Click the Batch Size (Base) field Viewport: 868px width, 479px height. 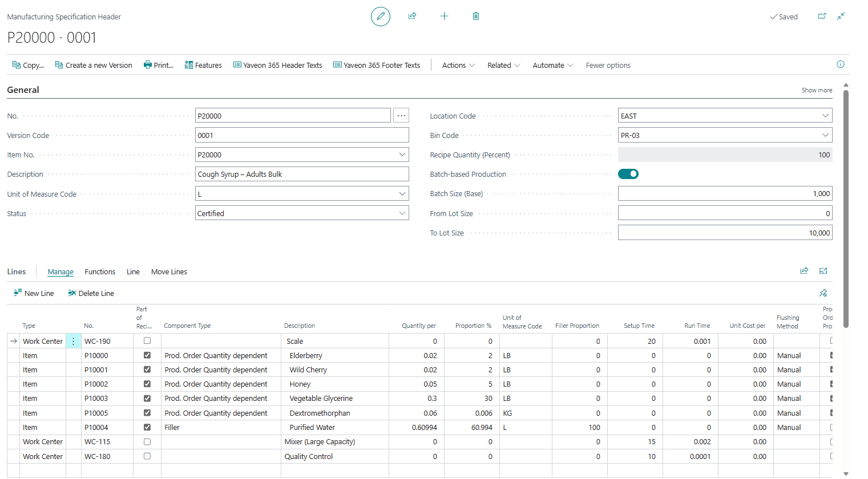(x=725, y=193)
